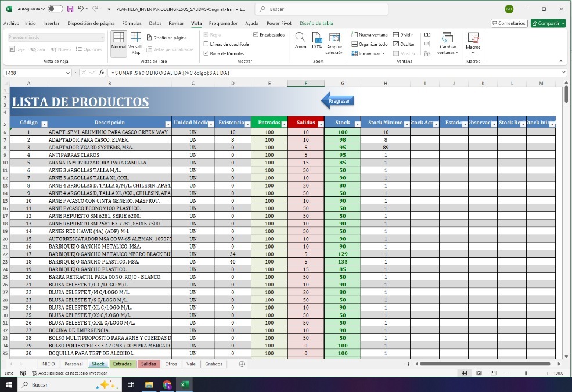Viewport: 572px width, 392px height.
Task: Expand the Name Box dropdown
Action: (x=67, y=73)
